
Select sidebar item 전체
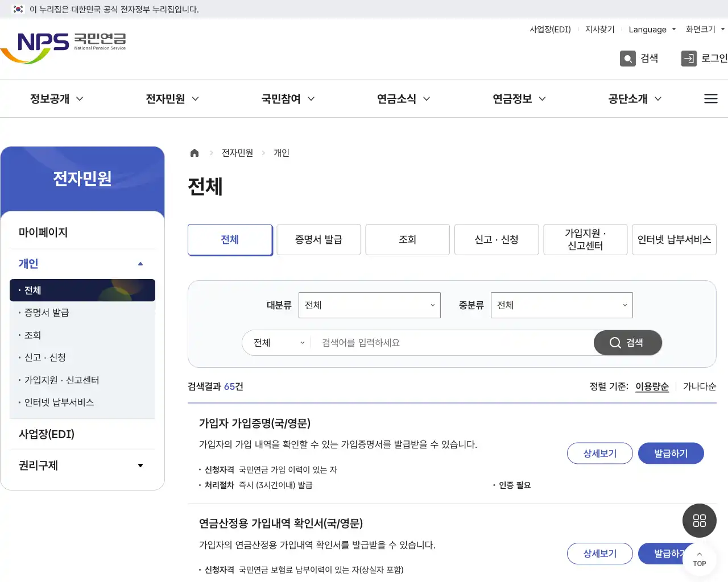(x=82, y=290)
